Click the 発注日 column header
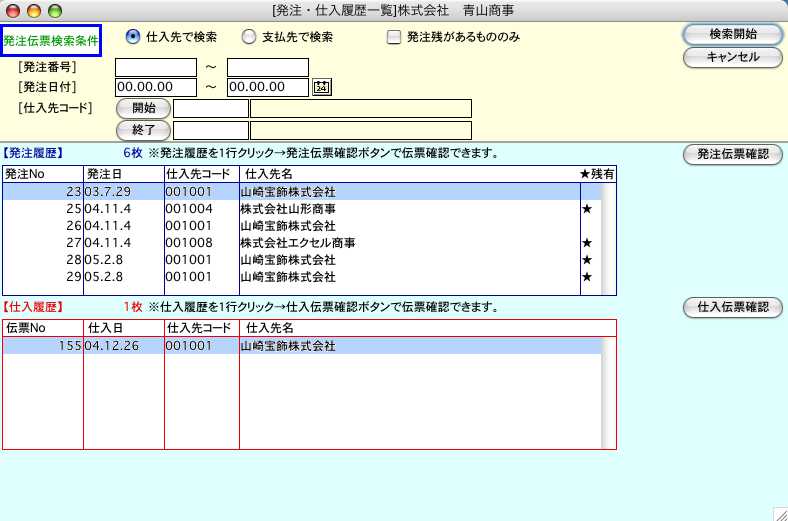 tap(122, 174)
